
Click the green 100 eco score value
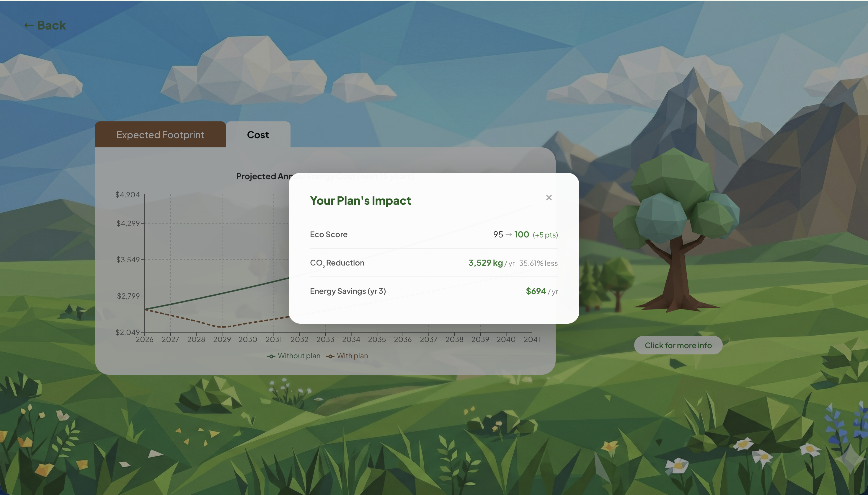coord(521,234)
